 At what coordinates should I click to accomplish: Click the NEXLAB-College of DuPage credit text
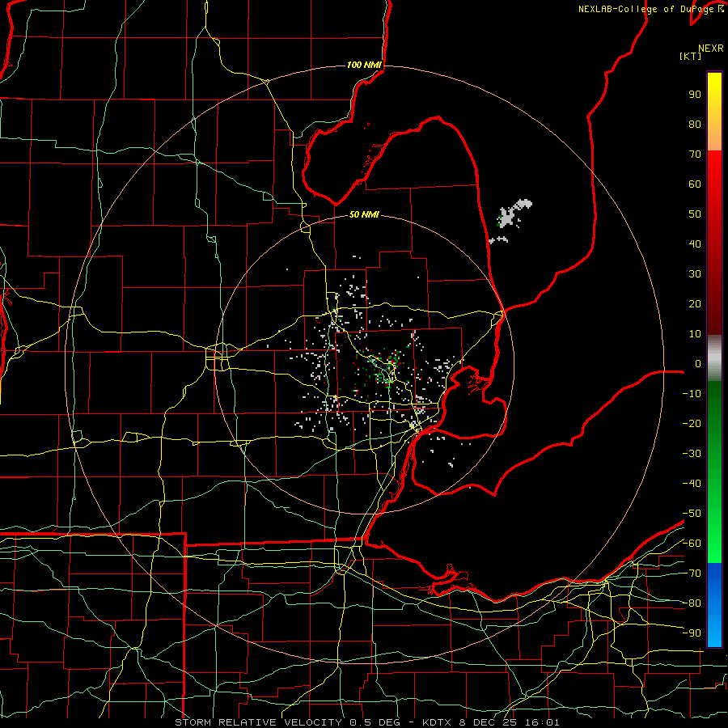pos(650,9)
